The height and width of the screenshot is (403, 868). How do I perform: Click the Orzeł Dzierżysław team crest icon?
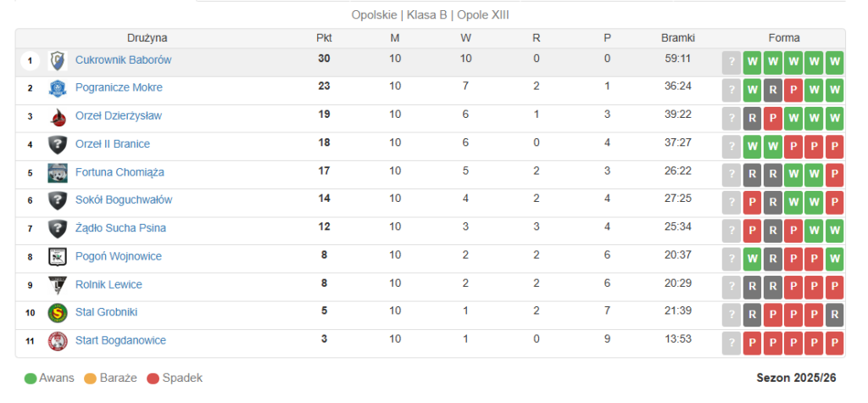tap(58, 116)
